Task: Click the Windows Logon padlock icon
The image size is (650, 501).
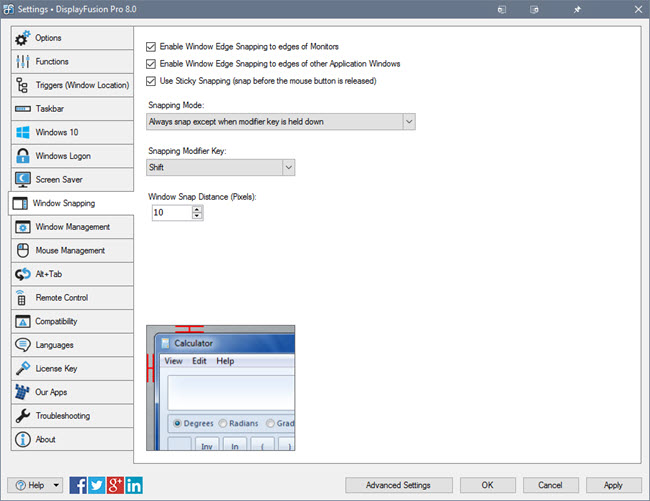Action: pyautogui.click(x=22, y=156)
